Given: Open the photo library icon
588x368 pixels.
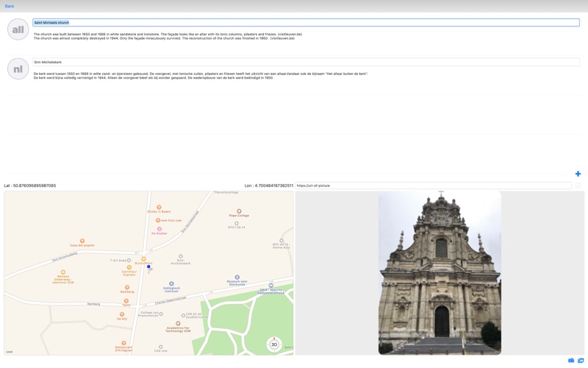Looking at the screenshot, I should pos(581,361).
